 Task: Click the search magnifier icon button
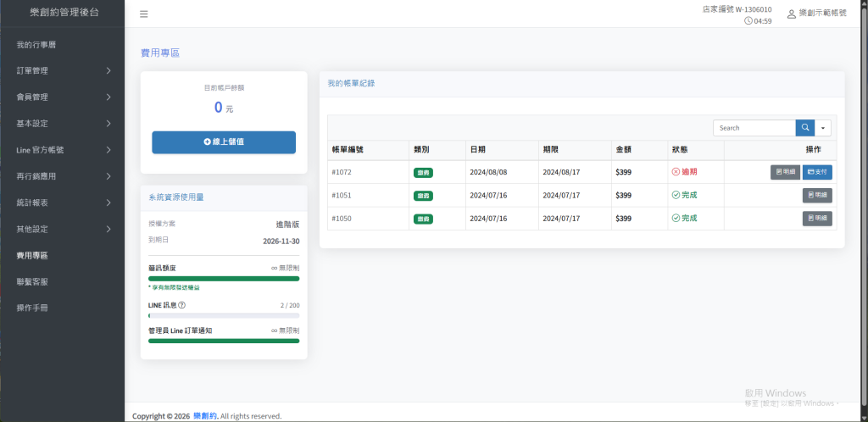pos(804,128)
